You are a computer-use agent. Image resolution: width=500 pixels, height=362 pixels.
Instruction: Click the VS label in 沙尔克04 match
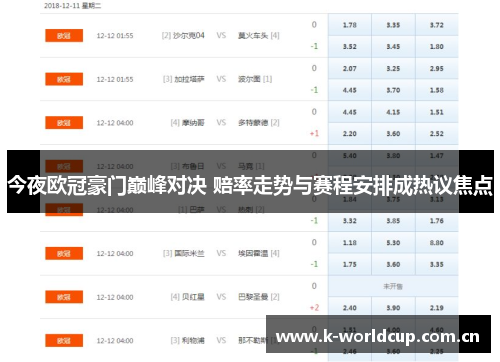tap(221, 35)
